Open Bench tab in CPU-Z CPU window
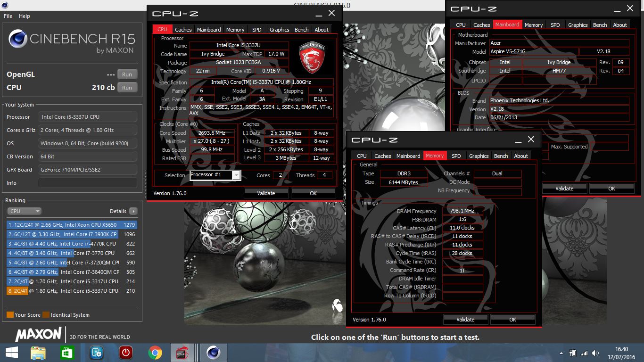This screenshot has width=644, height=362. 301,29
